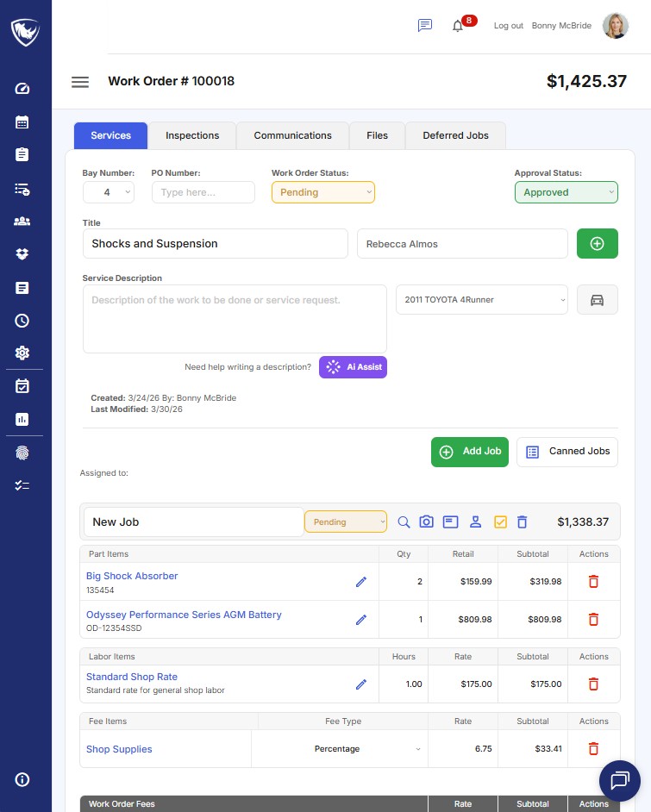Open the settings gear sidebar icon

(x=22, y=353)
